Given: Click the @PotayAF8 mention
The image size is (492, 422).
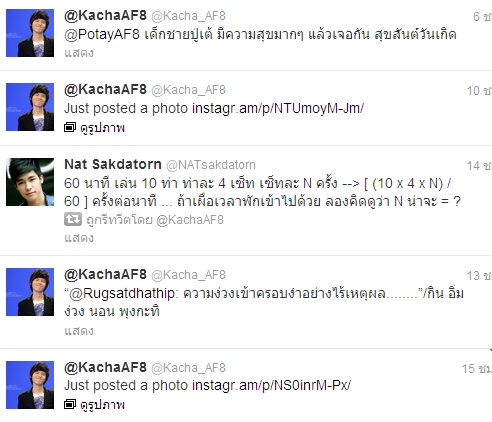Looking at the screenshot, I should click(x=102, y=35).
